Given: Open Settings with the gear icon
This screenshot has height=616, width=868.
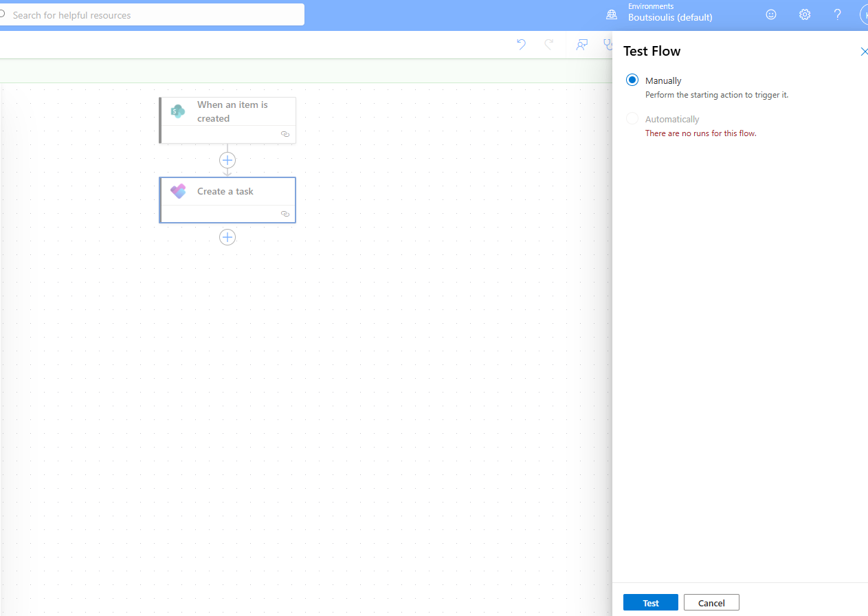Looking at the screenshot, I should [x=805, y=14].
